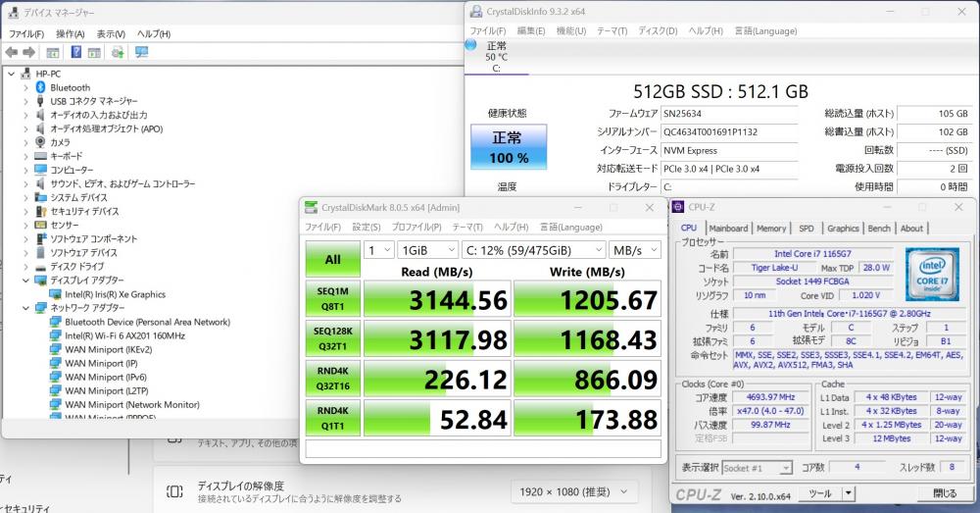
Task: Open 機能(U) menu in CrystalDiskInfo
Action: pyautogui.click(x=571, y=30)
